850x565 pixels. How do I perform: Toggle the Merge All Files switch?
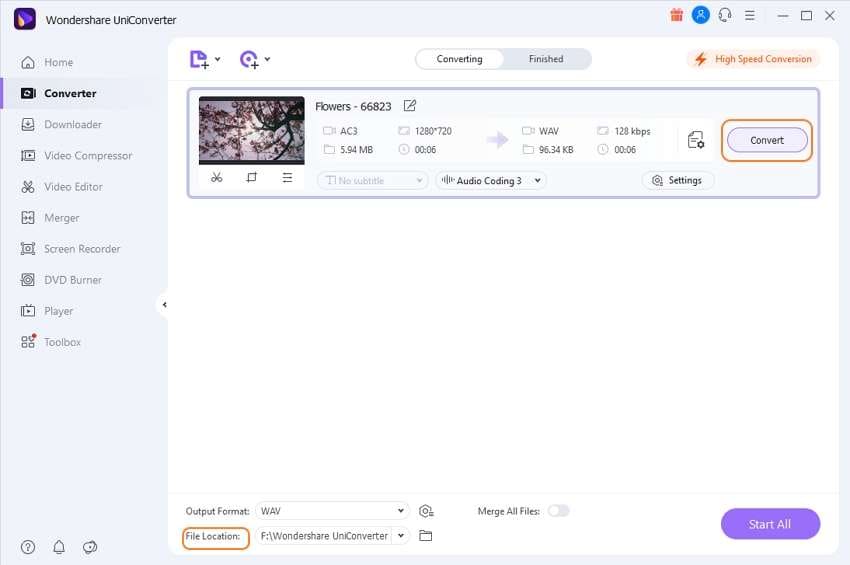[558, 511]
